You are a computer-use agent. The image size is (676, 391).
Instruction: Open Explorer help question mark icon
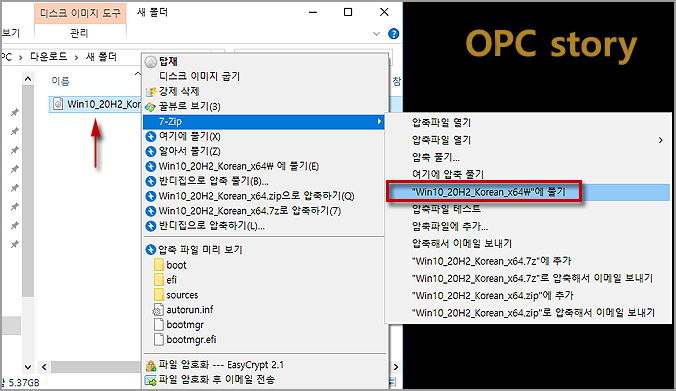pos(393,34)
